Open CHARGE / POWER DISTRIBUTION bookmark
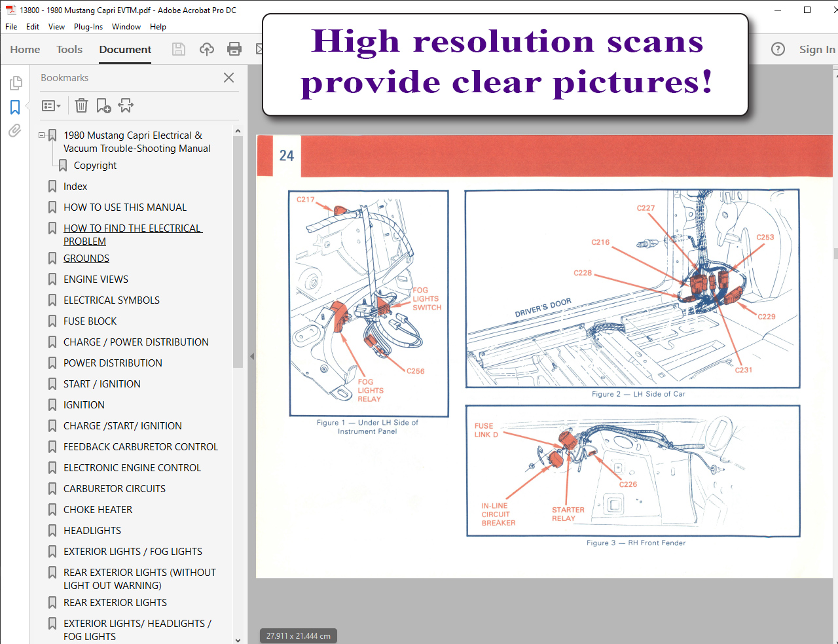838x644 pixels. pyautogui.click(x=136, y=342)
